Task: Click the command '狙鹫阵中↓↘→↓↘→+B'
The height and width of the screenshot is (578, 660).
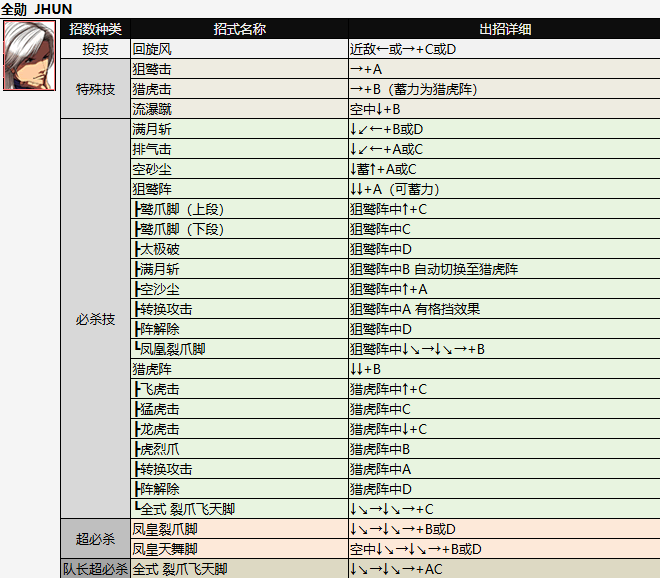Action: click(417, 349)
